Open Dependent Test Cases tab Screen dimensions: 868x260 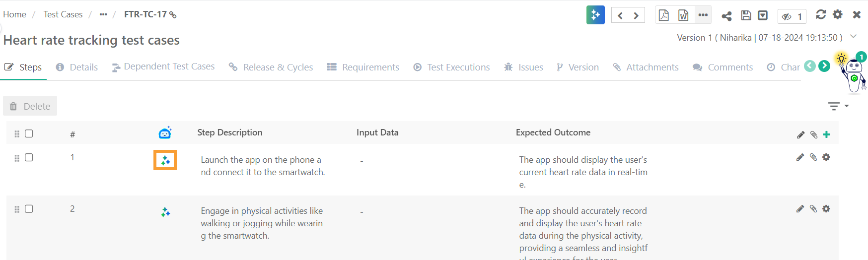click(x=163, y=66)
